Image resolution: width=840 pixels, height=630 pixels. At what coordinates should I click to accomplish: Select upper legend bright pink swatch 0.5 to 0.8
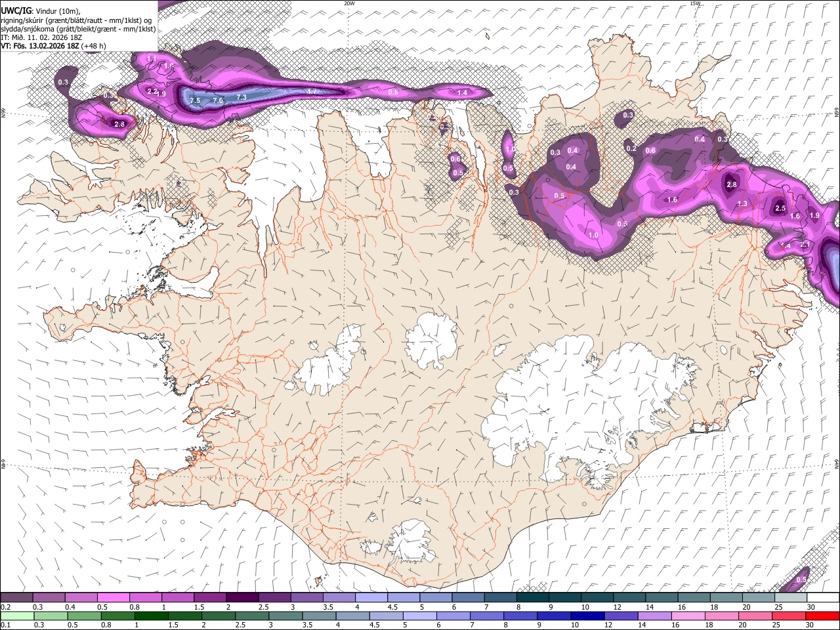click(113, 597)
